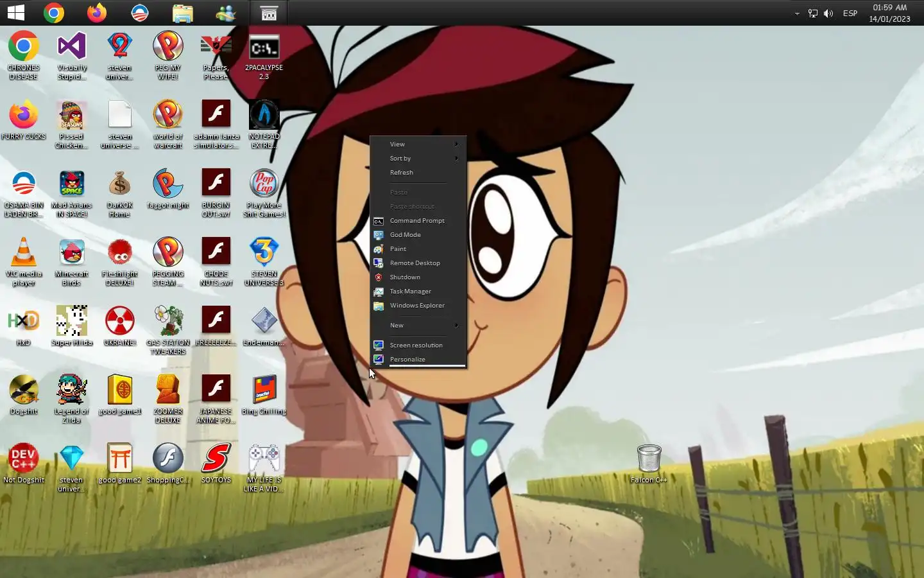Image resolution: width=924 pixels, height=578 pixels.
Task: Select the Enderman desktop icon
Action: coord(264,327)
